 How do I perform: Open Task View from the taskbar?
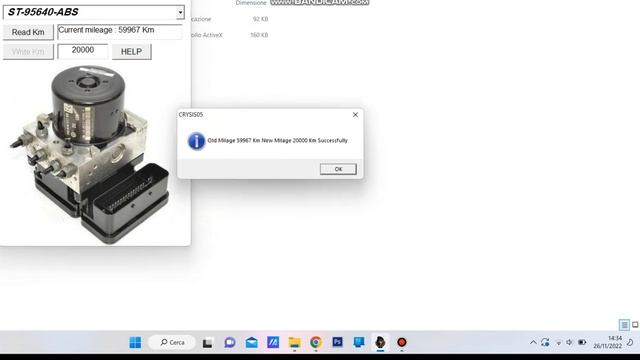click(207, 342)
